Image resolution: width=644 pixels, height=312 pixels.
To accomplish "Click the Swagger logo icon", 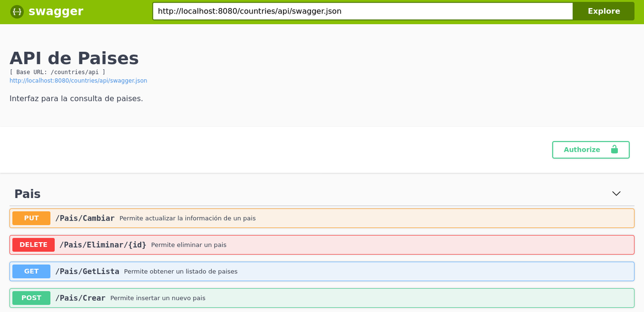I will [17, 12].
